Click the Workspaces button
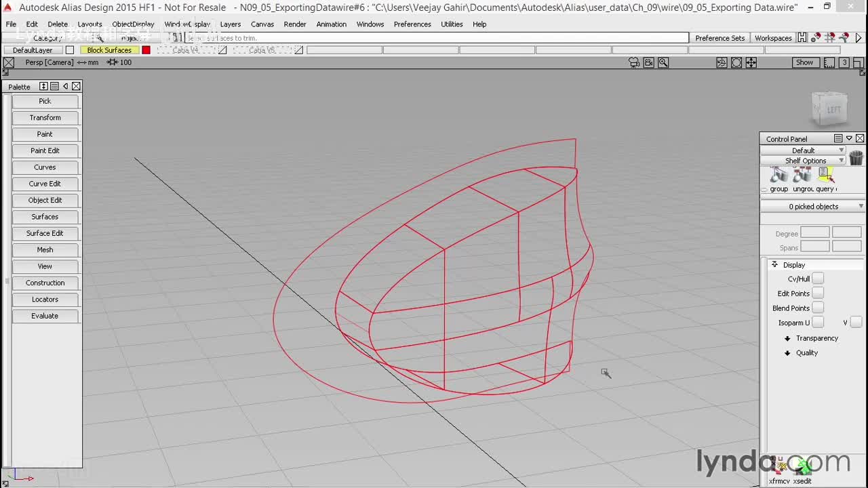The width and height of the screenshot is (868, 488). [773, 38]
